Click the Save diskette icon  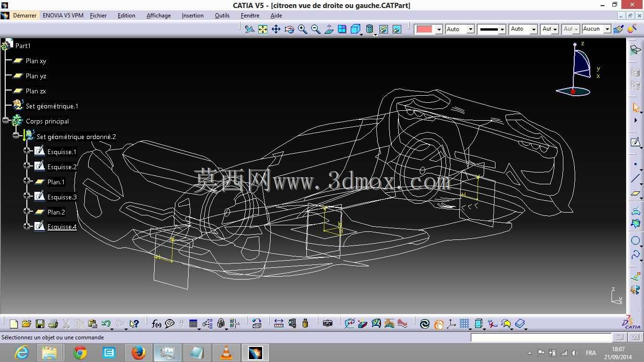point(40,324)
